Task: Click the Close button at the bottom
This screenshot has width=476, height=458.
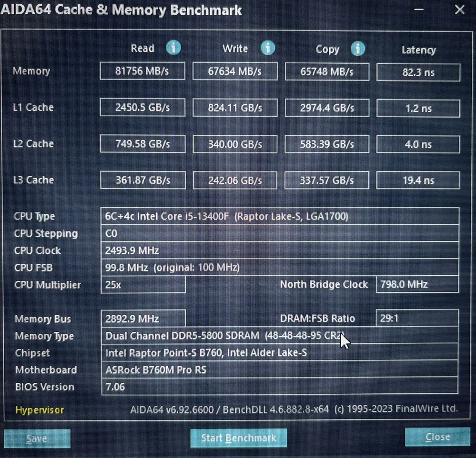Action: pos(437,437)
